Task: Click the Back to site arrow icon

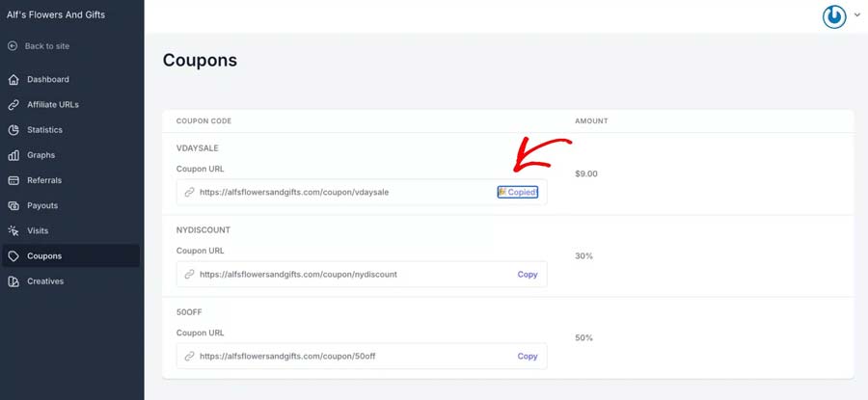Action: [x=13, y=46]
